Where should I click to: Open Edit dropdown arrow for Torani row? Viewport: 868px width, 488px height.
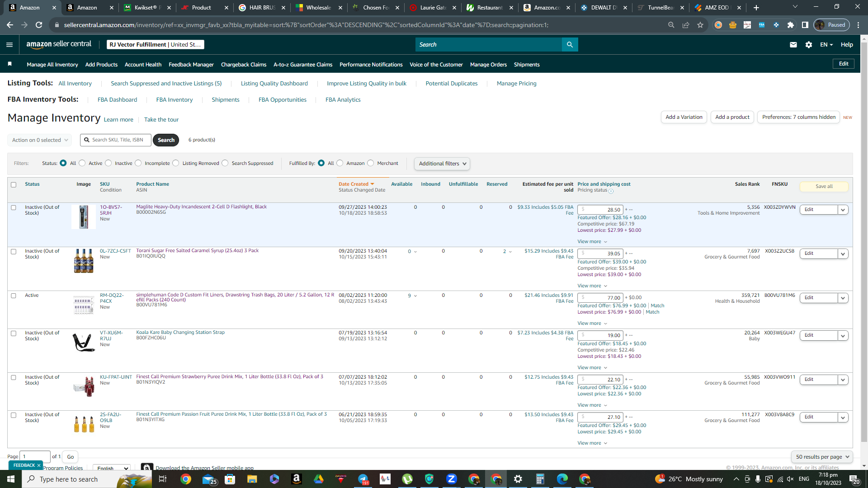[x=843, y=253]
